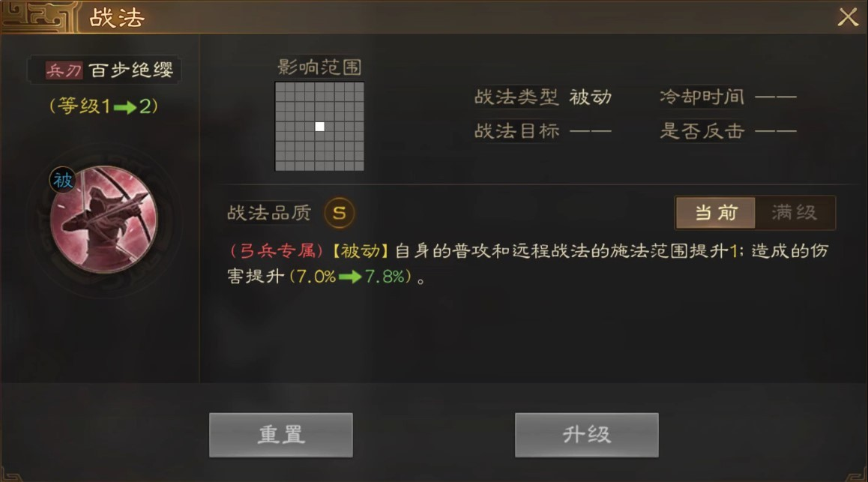
Task: Click the S quality rank badge
Action: [x=340, y=212]
